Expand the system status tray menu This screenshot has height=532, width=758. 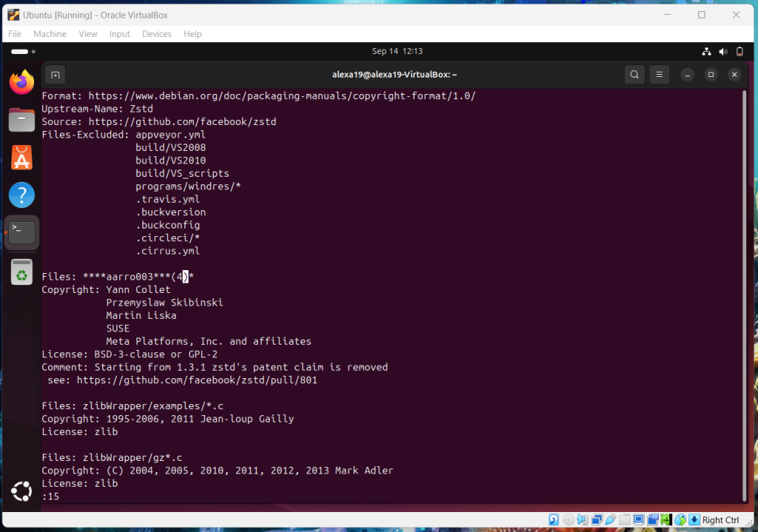[722, 52]
